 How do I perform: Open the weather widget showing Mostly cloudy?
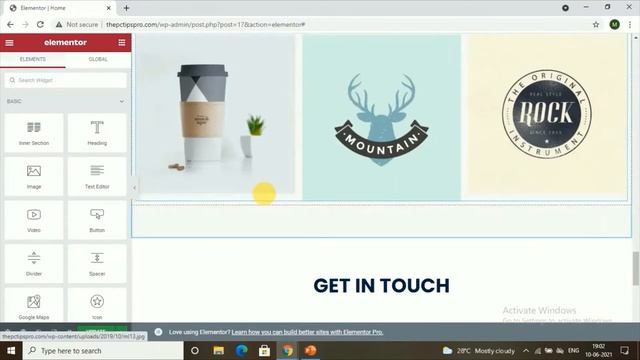(x=478, y=351)
